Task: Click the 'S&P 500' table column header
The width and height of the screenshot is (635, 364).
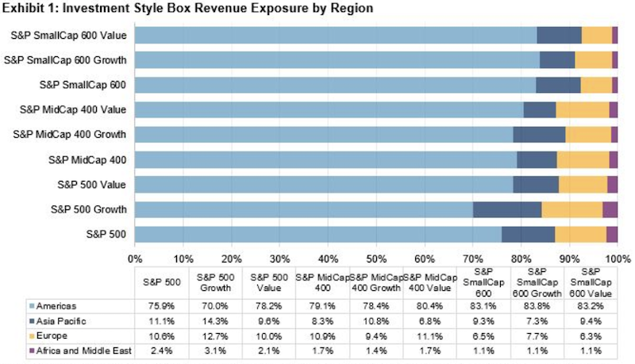Action: coord(162,282)
